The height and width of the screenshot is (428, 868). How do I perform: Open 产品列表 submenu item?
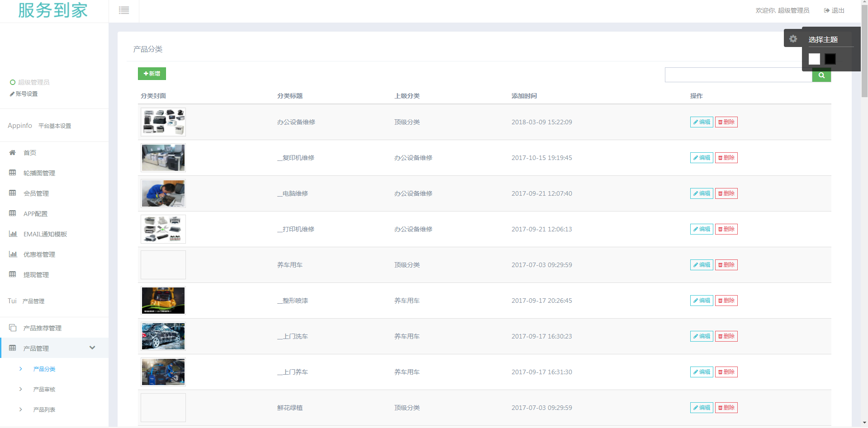(x=44, y=410)
